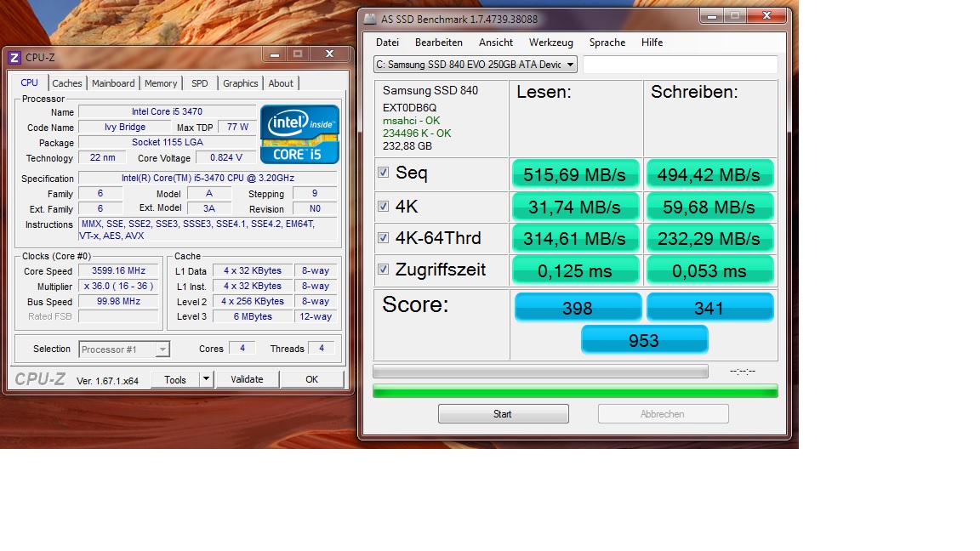This screenshot has height=551, width=980.
Task: Minimize the AS SSD Benchmark window
Action: tap(711, 15)
